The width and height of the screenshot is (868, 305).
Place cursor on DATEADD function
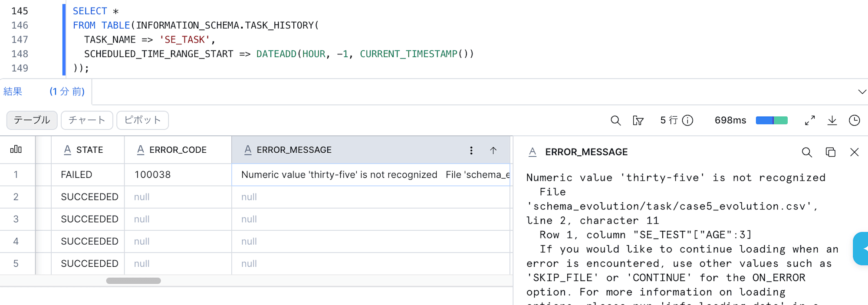(x=276, y=54)
